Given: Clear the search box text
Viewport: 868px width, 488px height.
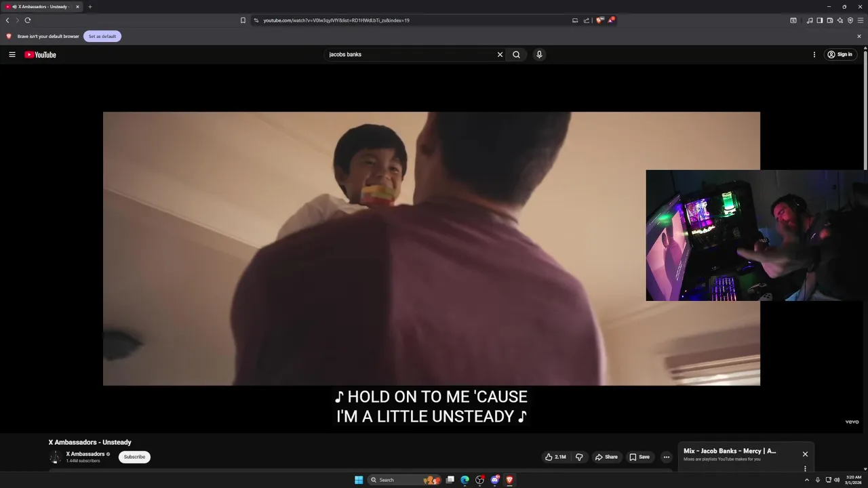Looking at the screenshot, I should (500, 55).
